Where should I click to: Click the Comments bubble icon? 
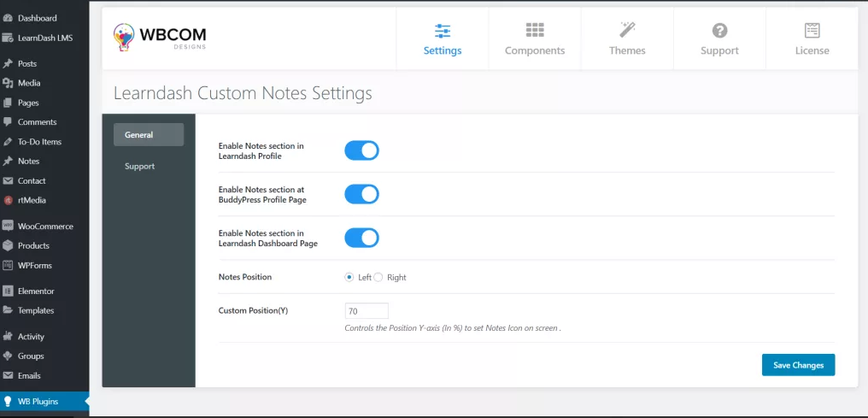click(8, 121)
